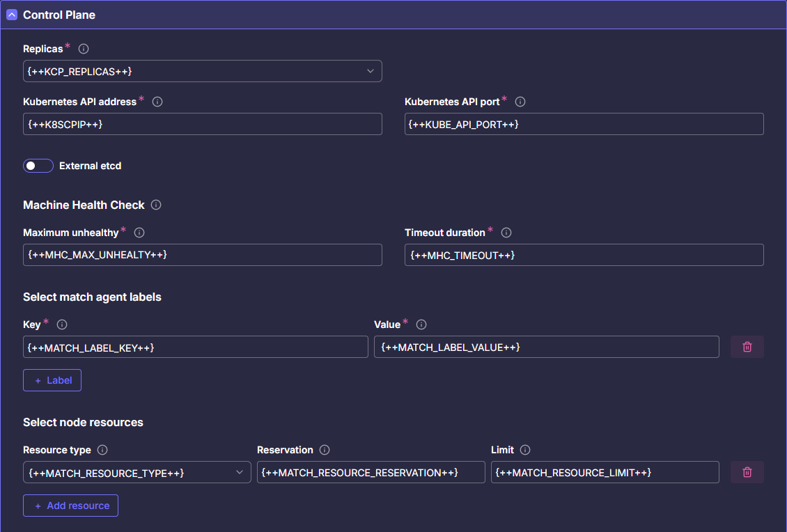Screen dimensions: 787x532
Task: Delete the node resource row
Action: (x=747, y=472)
